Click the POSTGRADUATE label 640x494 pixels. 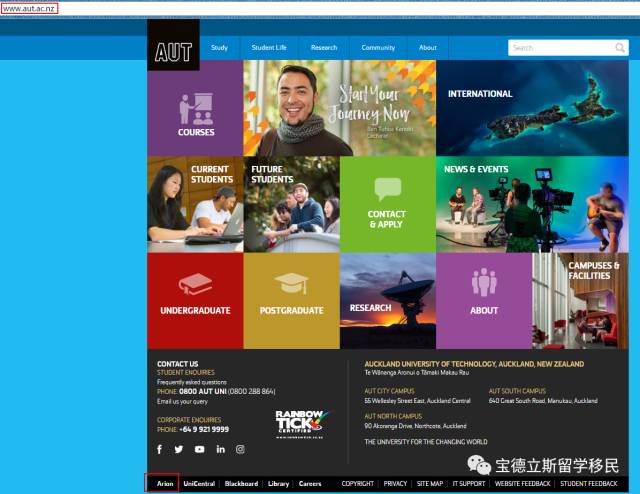(x=291, y=311)
